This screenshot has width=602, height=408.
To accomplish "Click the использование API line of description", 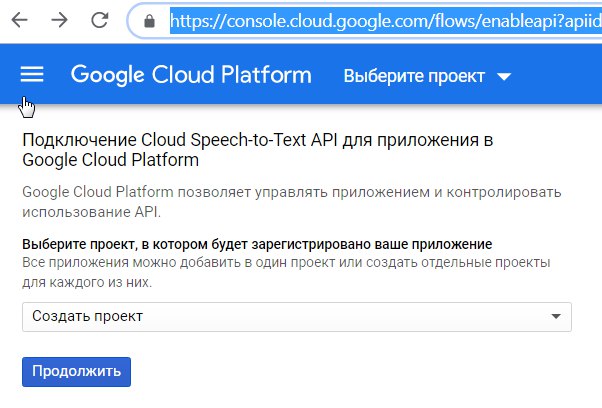I will 91,211.
